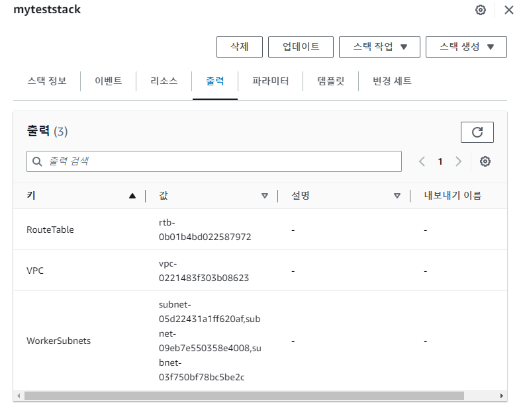Click the 출력 (3) heading
523x420 pixels.
click(x=47, y=131)
